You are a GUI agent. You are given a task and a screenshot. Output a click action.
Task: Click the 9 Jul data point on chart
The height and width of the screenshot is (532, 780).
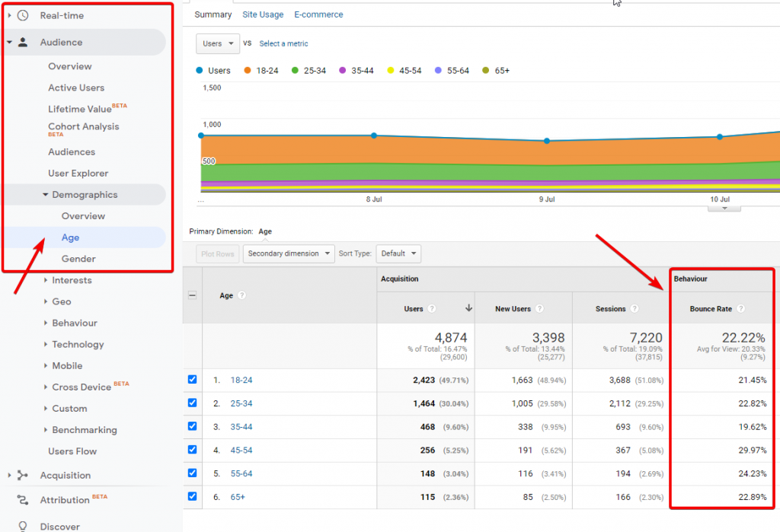tap(546, 141)
